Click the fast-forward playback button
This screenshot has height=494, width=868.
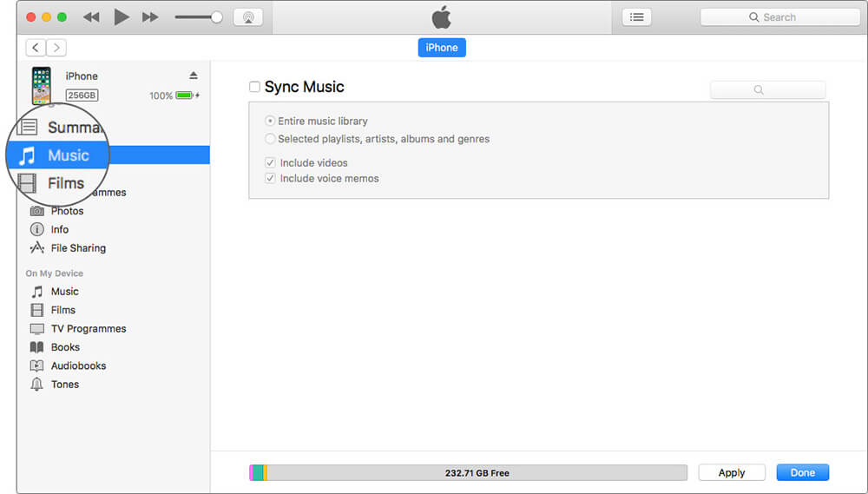[150, 17]
